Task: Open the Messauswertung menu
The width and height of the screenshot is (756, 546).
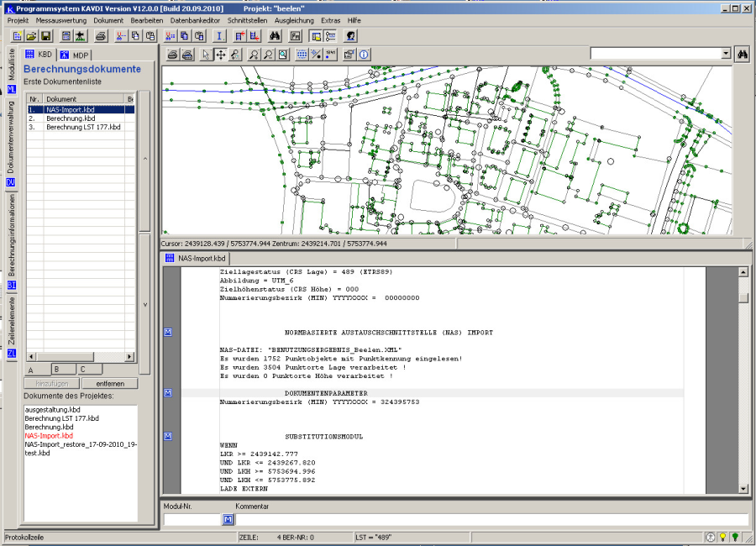Action: [61, 18]
